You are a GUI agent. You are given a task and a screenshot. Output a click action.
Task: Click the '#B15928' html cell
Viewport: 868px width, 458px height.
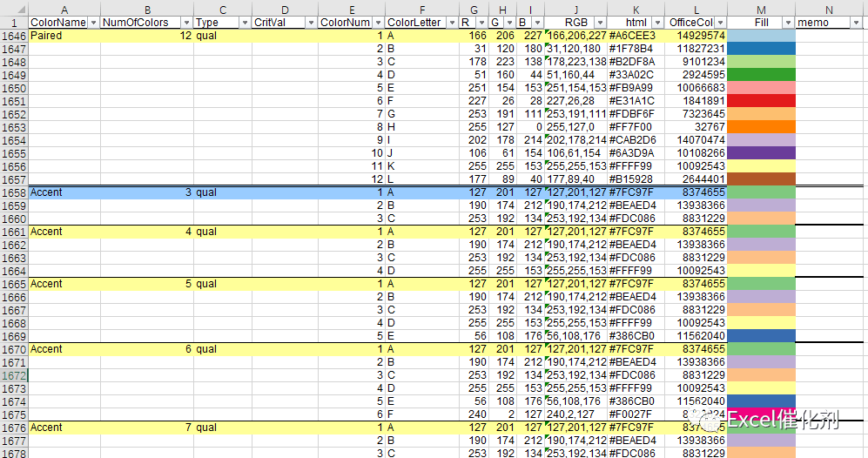coord(636,178)
